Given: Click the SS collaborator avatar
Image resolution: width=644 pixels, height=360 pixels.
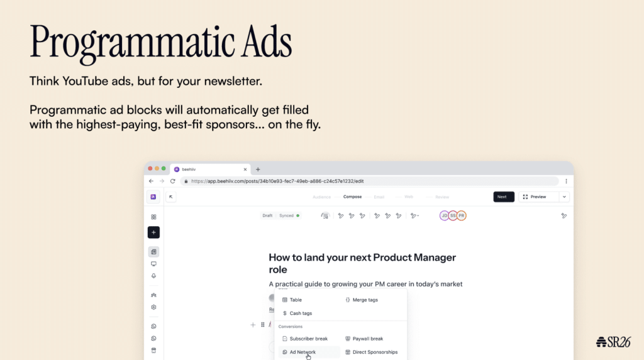Looking at the screenshot, I should coord(453,215).
